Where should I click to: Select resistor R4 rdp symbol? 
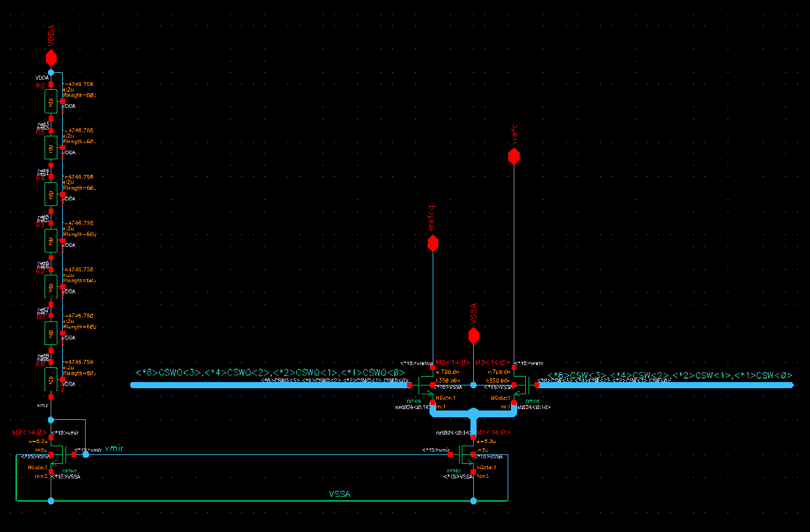(x=51, y=194)
